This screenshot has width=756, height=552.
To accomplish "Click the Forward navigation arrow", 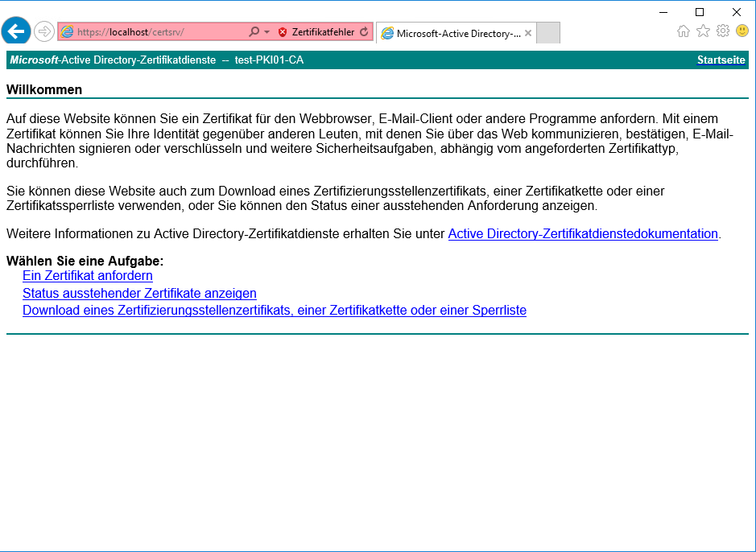I will (x=44, y=31).
